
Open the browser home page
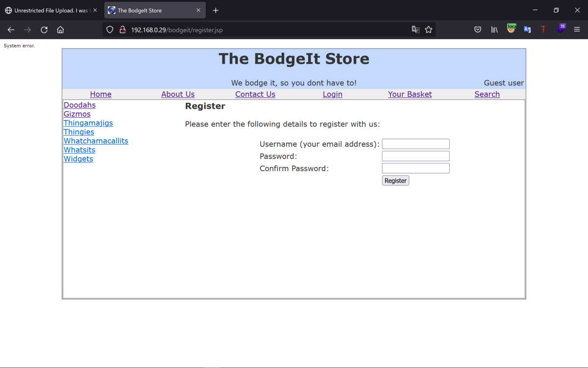[x=60, y=29]
